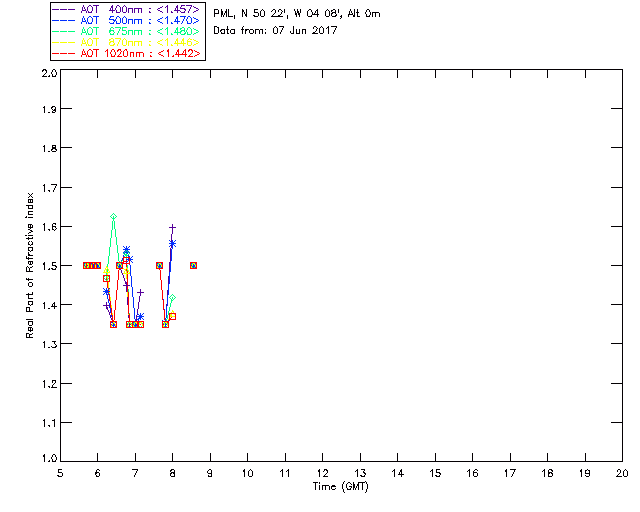Click the y-axis tick label 1.2
The height and width of the screenshot is (512, 640).
pos(49,384)
